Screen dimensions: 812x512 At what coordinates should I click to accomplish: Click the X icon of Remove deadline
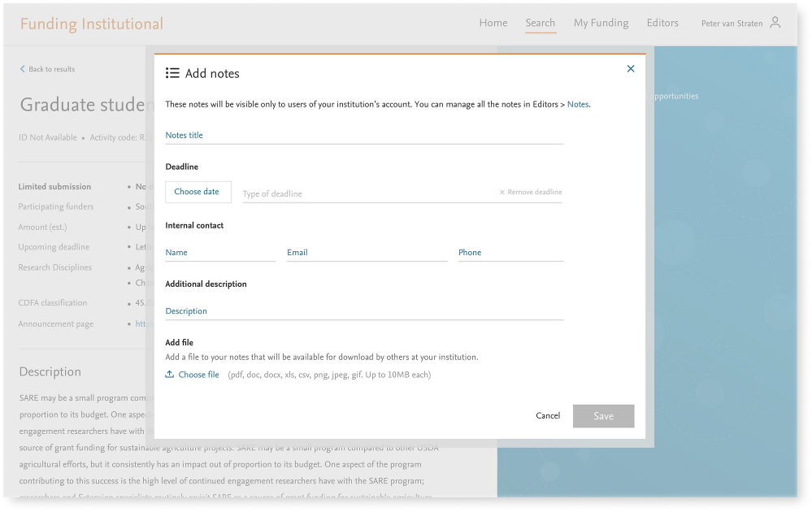502,192
